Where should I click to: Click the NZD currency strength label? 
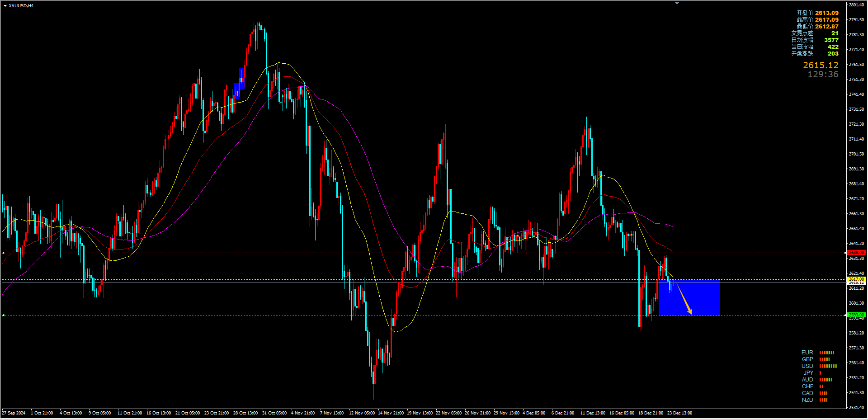(x=807, y=400)
